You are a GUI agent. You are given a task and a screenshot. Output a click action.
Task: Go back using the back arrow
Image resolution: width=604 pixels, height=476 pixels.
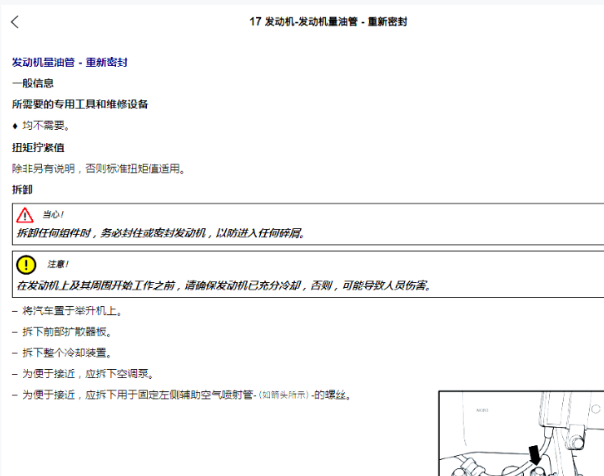(15, 22)
